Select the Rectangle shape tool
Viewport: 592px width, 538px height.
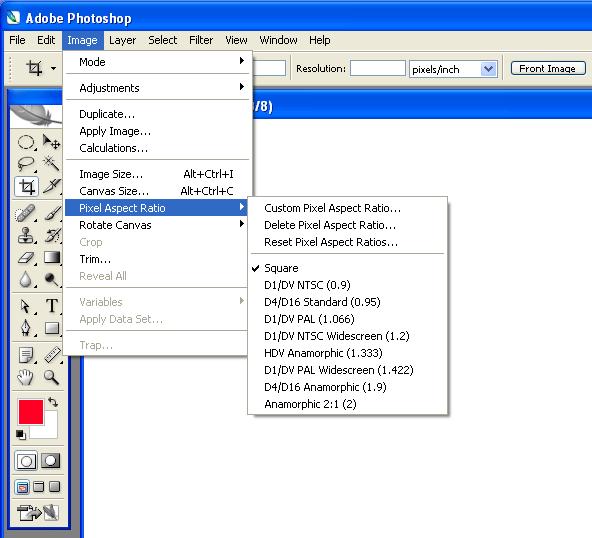52,328
